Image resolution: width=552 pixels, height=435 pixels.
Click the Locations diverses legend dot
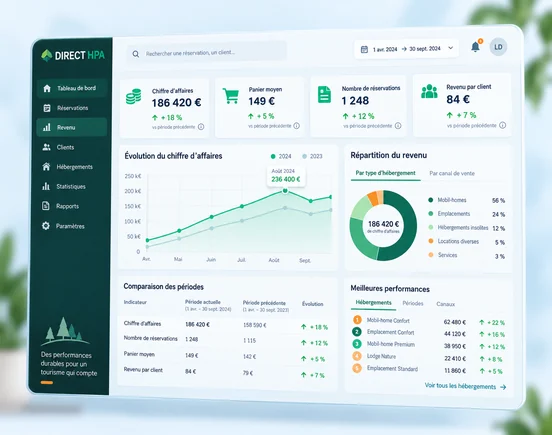click(431, 241)
